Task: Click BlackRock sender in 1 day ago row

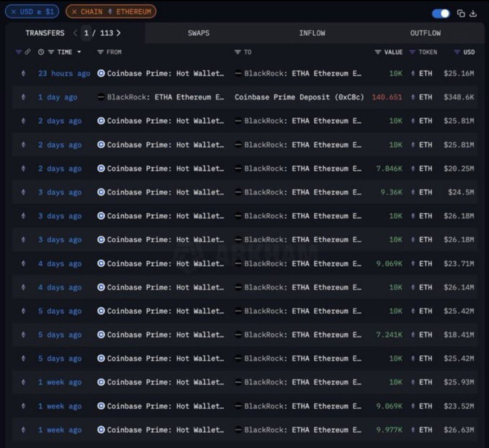Action: [165, 97]
